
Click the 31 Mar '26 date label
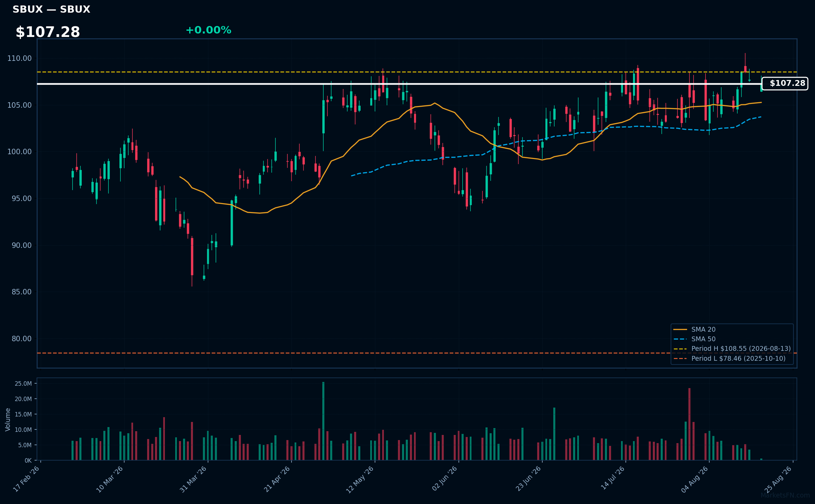pos(193,479)
